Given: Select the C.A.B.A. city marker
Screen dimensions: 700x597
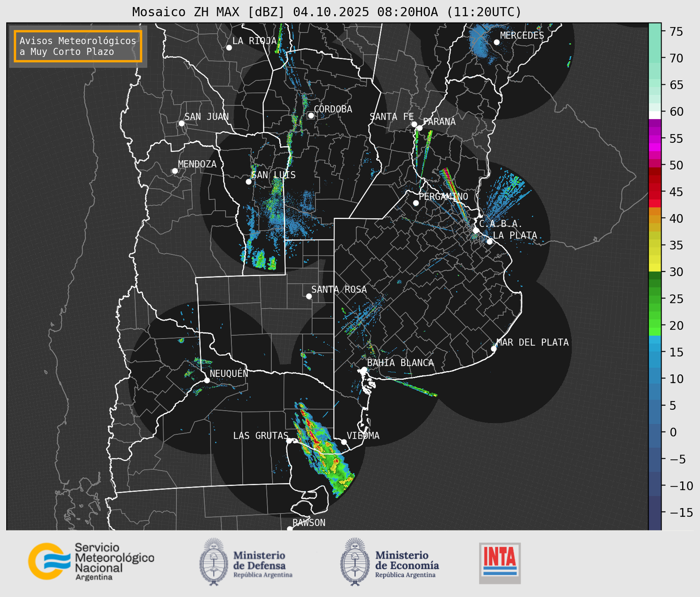Looking at the screenshot, I should 476,230.
